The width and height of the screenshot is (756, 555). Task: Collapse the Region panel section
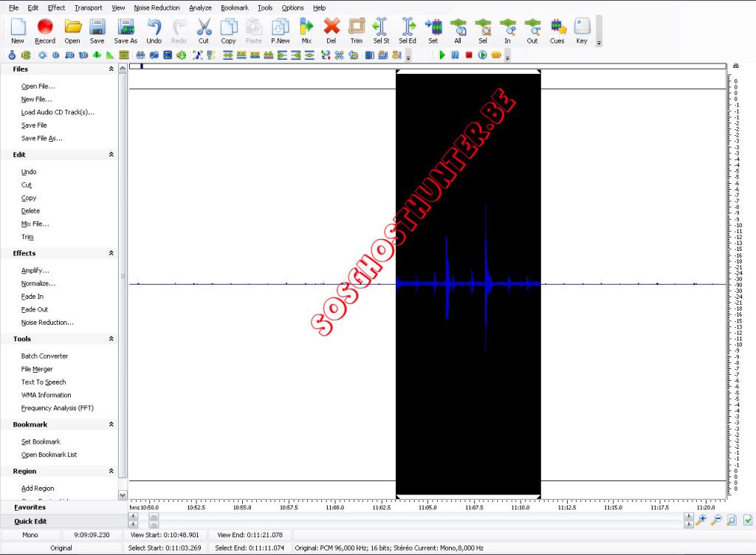(111, 471)
